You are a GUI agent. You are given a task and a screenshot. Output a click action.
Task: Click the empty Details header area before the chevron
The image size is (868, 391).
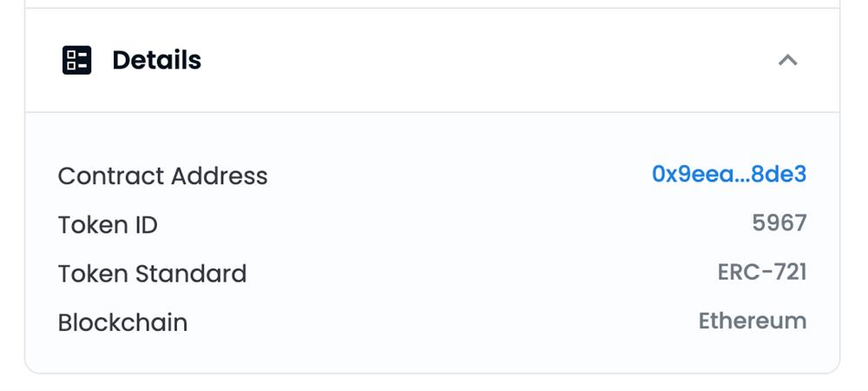486,60
